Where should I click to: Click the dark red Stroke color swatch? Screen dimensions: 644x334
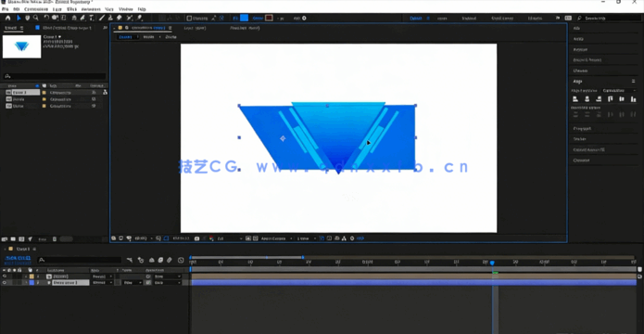269,18
